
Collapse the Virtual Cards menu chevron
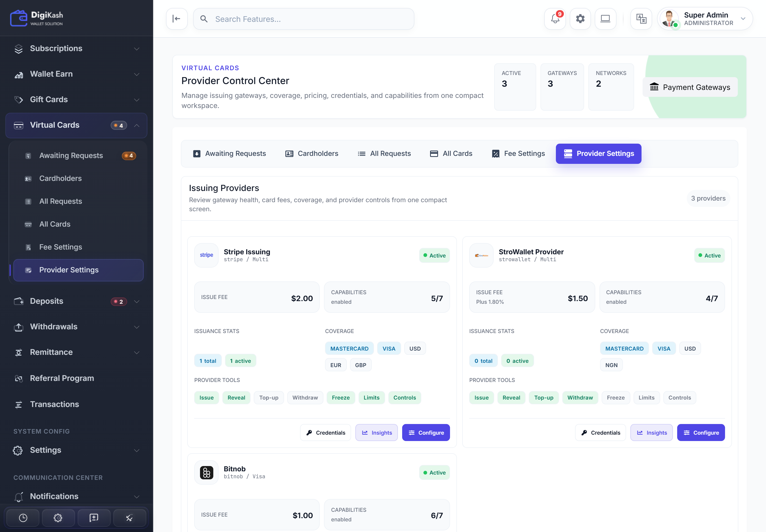[x=137, y=125]
